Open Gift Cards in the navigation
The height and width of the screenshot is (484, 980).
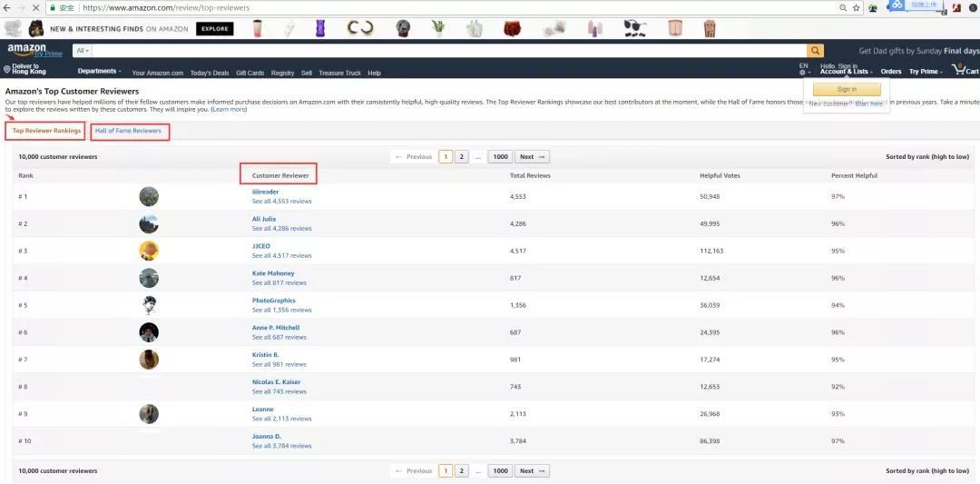coord(250,74)
